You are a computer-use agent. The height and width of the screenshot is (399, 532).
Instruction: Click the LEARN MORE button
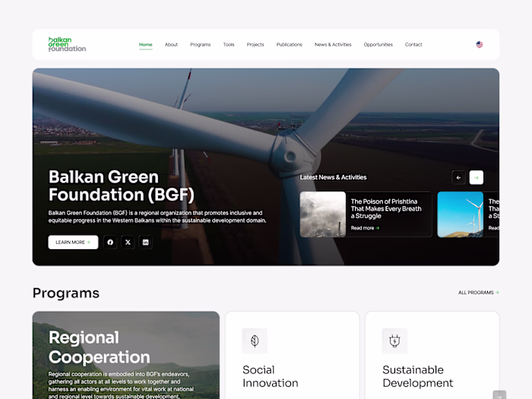[x=73, y=242]
